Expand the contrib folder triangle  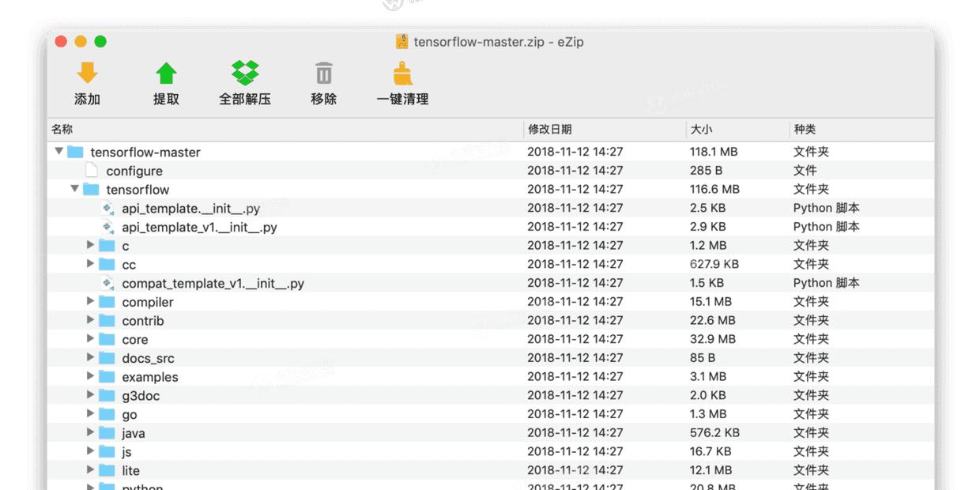91,320
